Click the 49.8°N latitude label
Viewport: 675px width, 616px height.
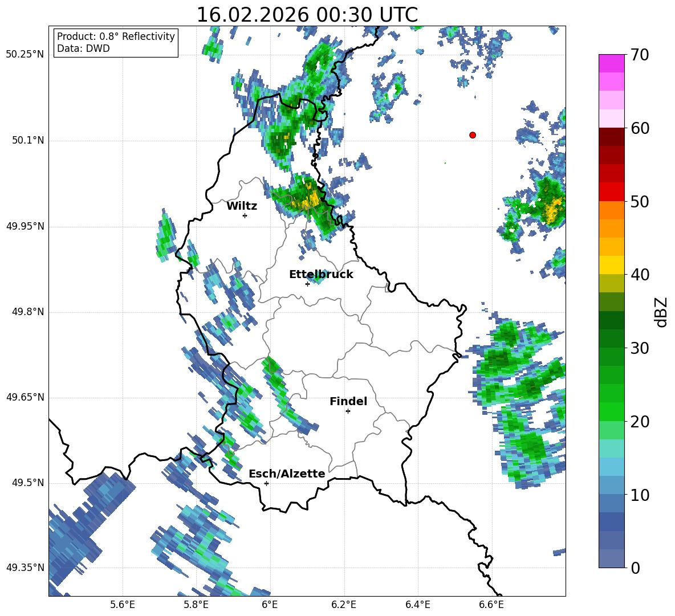pyautogui.click(x=29, y=312)
